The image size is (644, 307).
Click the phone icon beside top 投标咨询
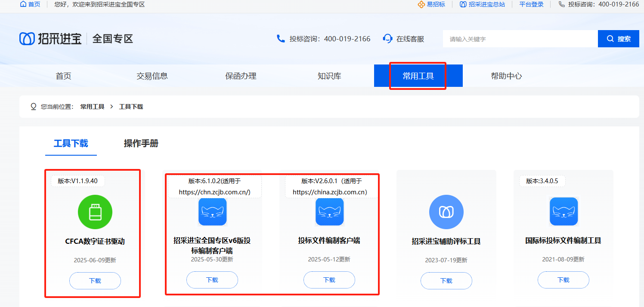pos(562,4)
